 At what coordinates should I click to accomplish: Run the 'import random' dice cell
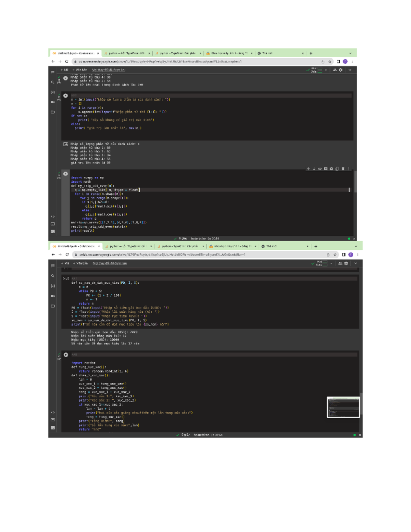[x=66, y=355]
